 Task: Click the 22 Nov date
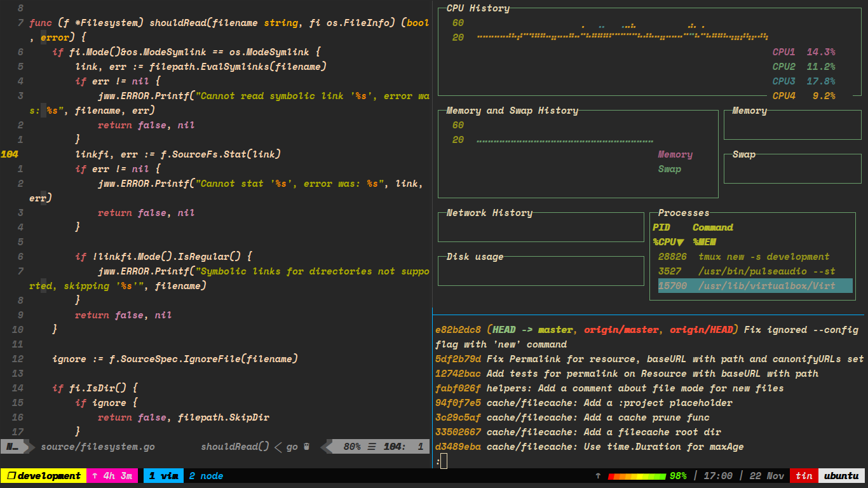click(x=767, y=476)
